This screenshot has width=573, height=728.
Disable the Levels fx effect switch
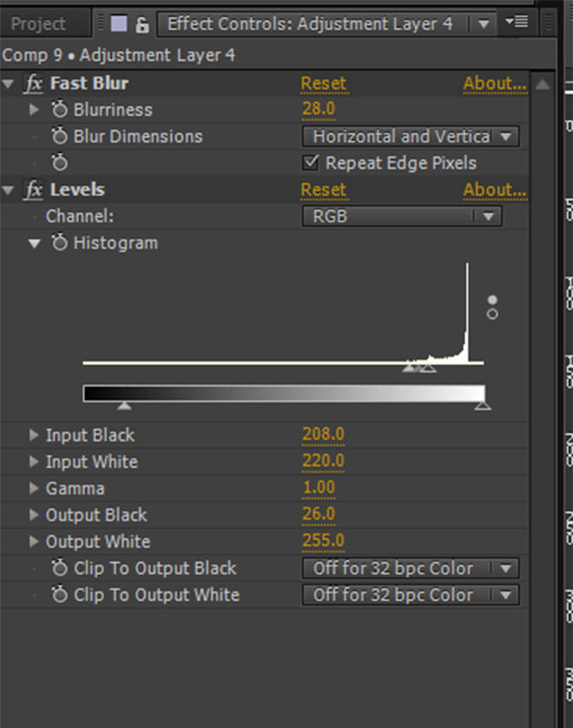pos(34,189)
